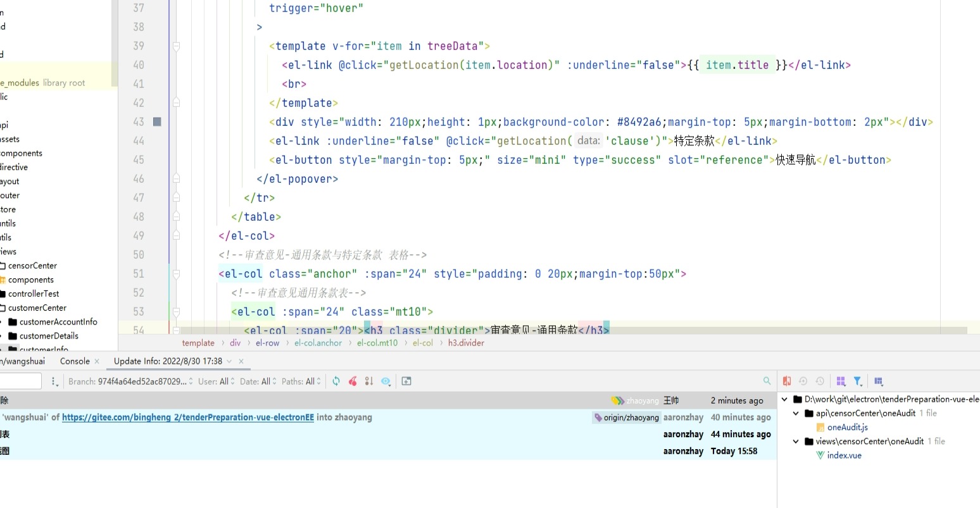Open the commit search magnifier icon
The width and height of the screenshot is (980, 508).
click(x=767, y=381)
